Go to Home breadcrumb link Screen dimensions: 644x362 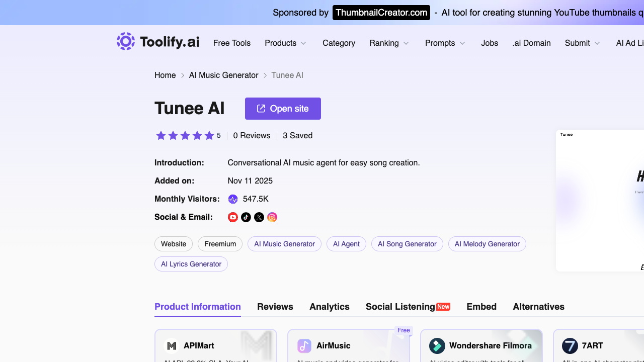click(165, 75)
